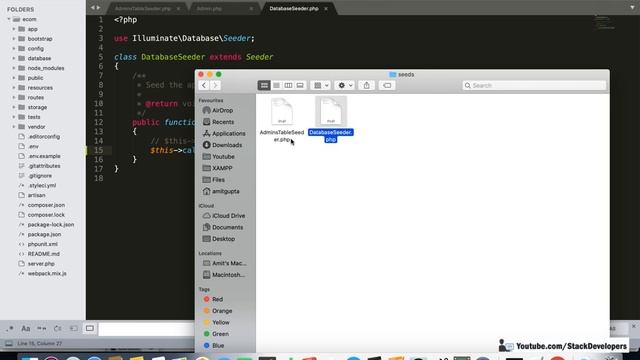Expand the vendor folder

[x=13, y=127]
